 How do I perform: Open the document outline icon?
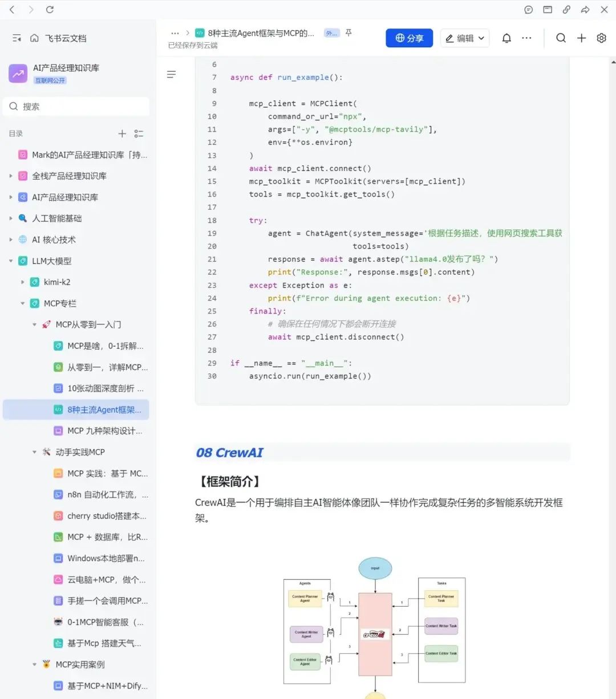(171, 75)
